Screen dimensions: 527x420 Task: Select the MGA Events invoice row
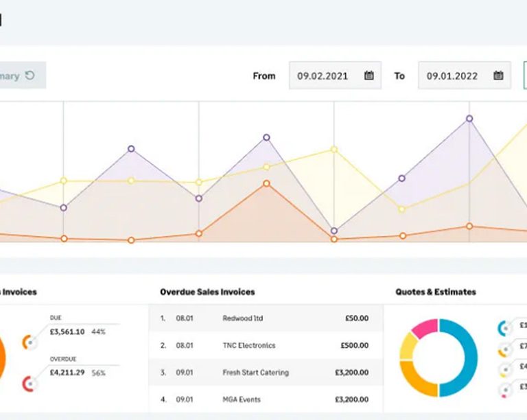[x=266, y=399]
